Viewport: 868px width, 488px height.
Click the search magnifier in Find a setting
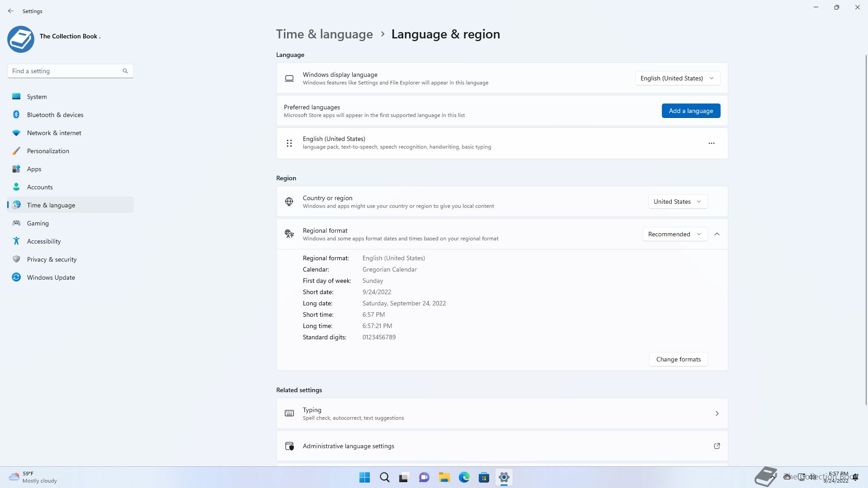click(x=125, y=71)
